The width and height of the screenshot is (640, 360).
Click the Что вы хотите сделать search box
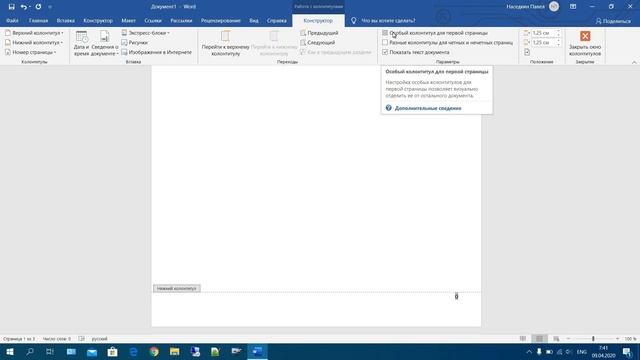(388, 20)
